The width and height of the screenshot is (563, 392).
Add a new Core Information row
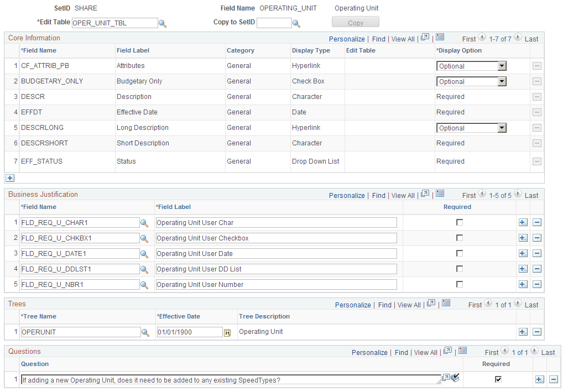(10, 178)
